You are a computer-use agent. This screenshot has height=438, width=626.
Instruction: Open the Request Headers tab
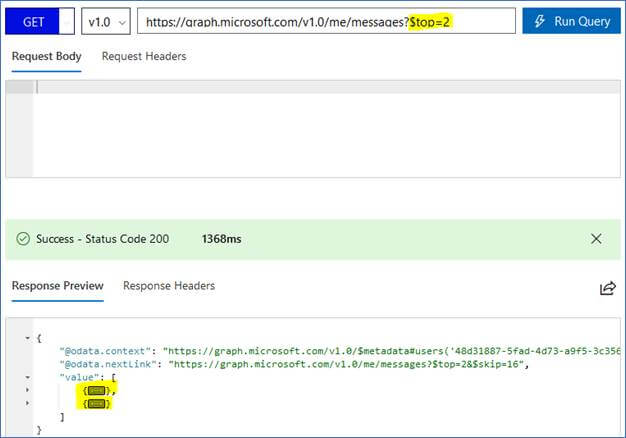click(144, 57)
